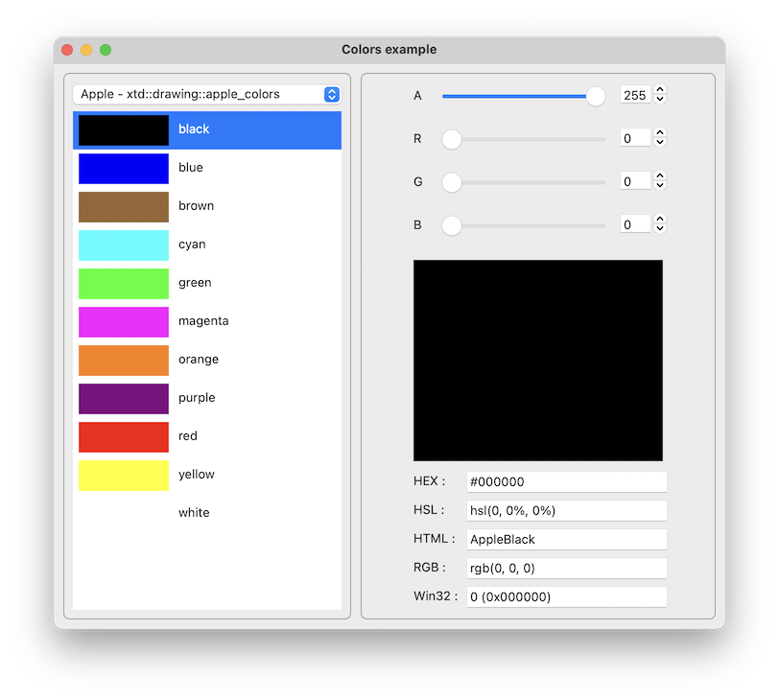Click the R channel slider handle
This screenshot has height=700, width=779.
coord(452,139)
